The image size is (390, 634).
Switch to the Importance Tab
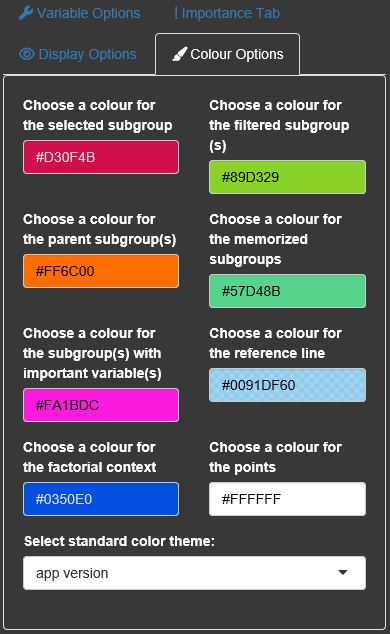(227, 13)
